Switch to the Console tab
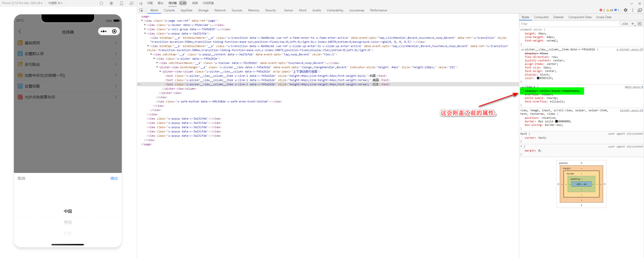The image size is (644, 258). (169, 10)
